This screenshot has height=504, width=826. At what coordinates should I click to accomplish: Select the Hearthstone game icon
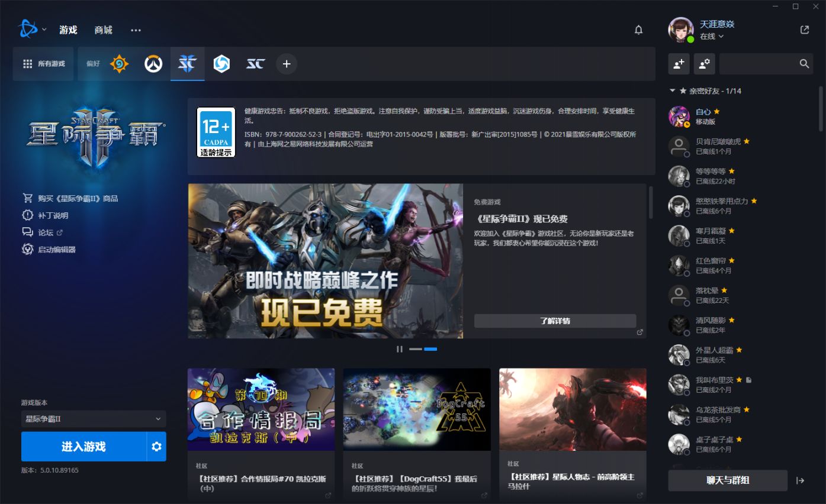click(119, 64)
